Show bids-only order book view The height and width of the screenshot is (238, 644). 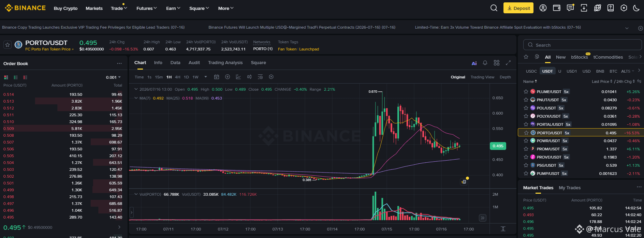[x=16, y=77]
